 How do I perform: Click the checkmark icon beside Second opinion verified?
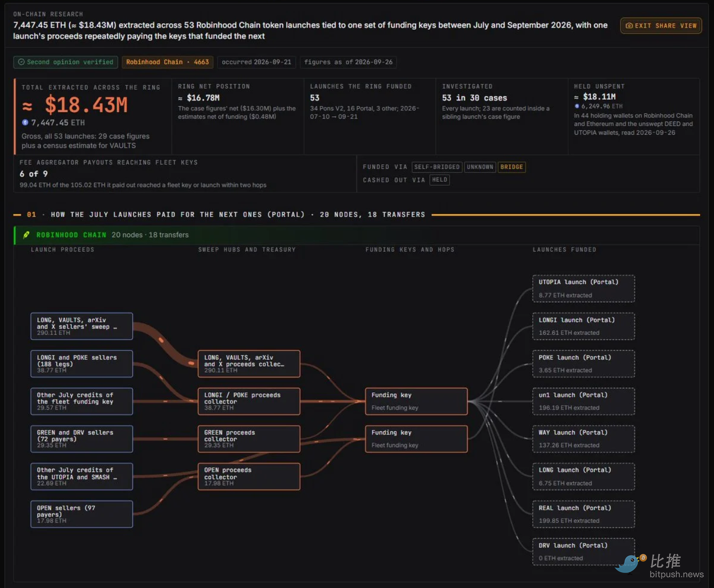click(21, 62)
